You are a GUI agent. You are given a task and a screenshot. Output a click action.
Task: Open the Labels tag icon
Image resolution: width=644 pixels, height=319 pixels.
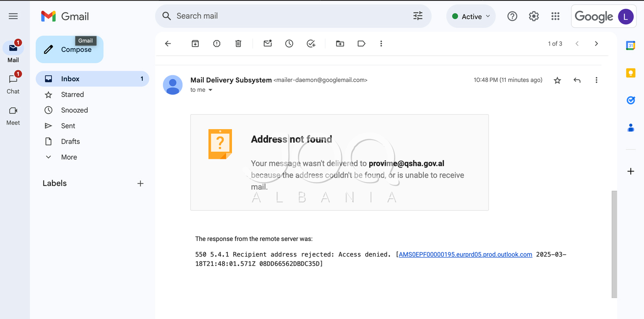pyautogui.click(x=362, y=43)
